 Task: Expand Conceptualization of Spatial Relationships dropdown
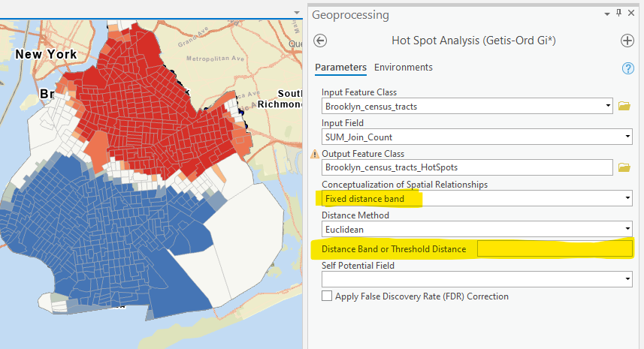tap(627, 199)
